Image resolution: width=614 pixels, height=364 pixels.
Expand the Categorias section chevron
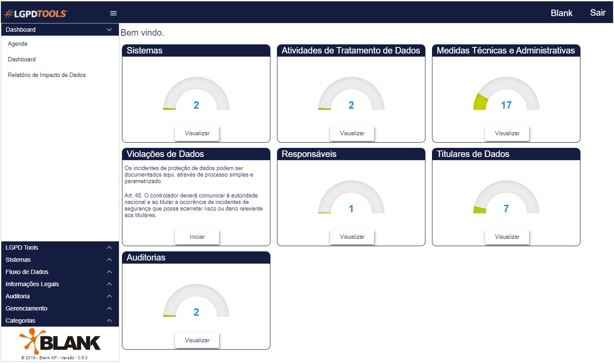tap(109, 321)
